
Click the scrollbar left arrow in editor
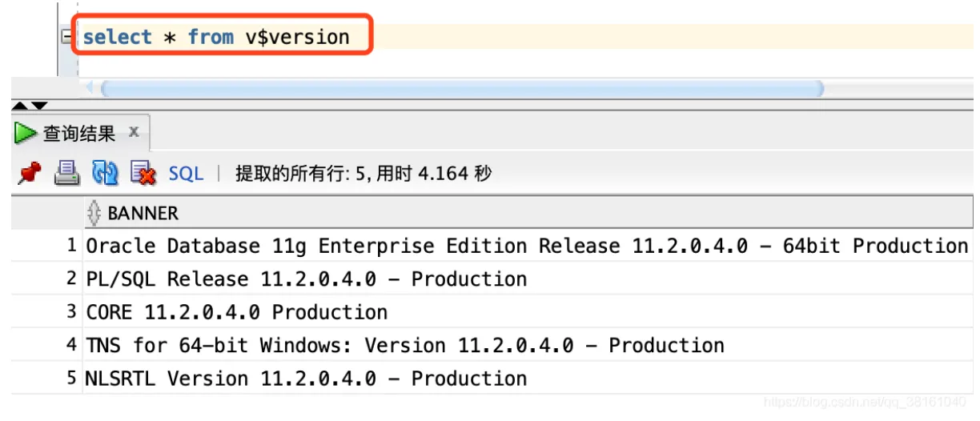88,87
